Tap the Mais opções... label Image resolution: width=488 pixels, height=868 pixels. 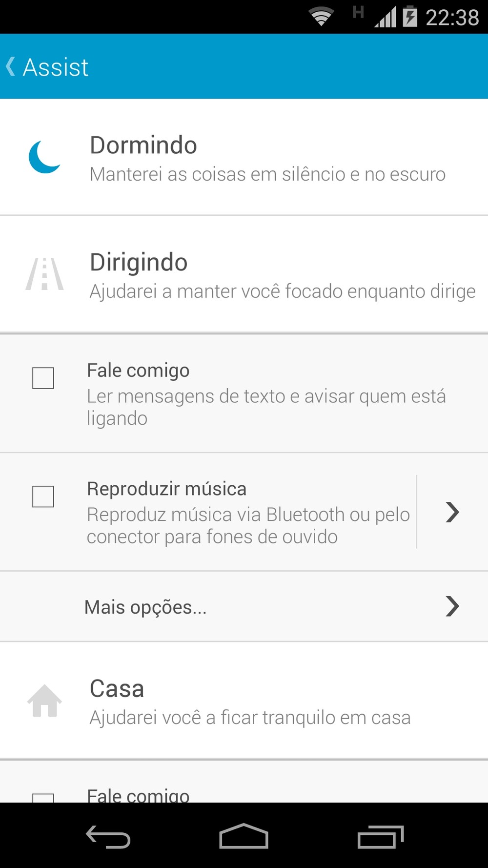click(x=145, y=607)
